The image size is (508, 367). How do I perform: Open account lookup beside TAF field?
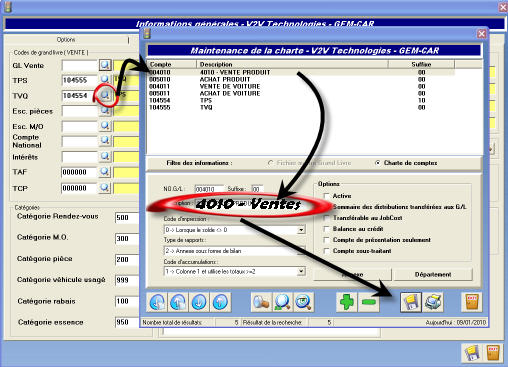[105, 172]
